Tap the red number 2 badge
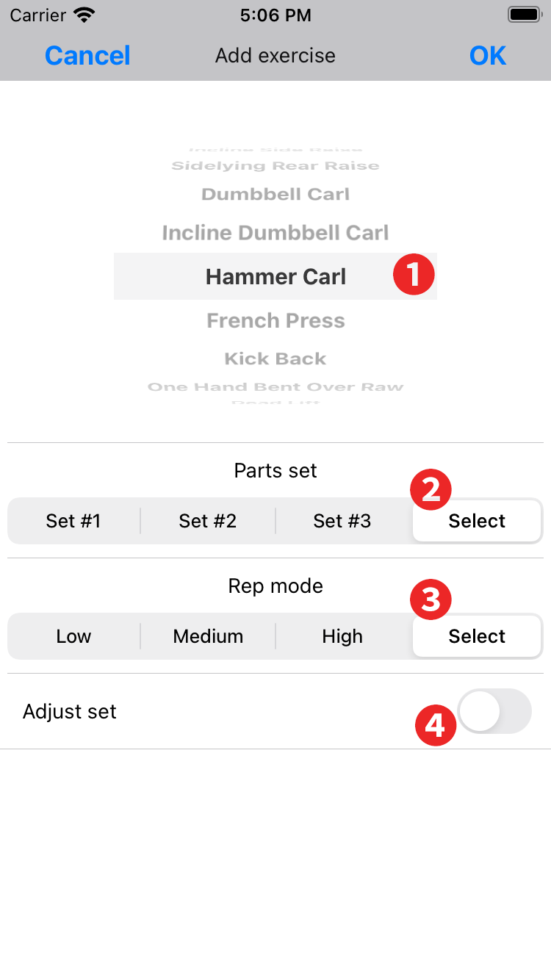The image size is (551, 980). pos(431,490)
